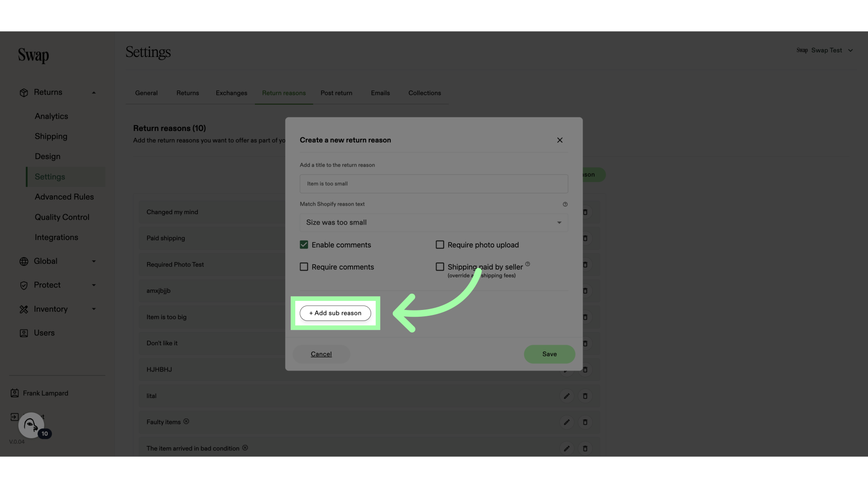868x488 pixels.
Task: Check the Require photo upload box
Action: (440, 244)
